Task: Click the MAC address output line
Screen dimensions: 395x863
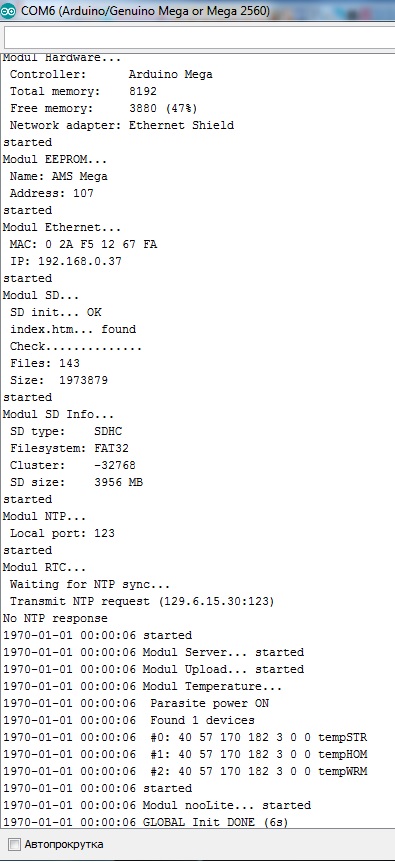Action: (83, 244)
